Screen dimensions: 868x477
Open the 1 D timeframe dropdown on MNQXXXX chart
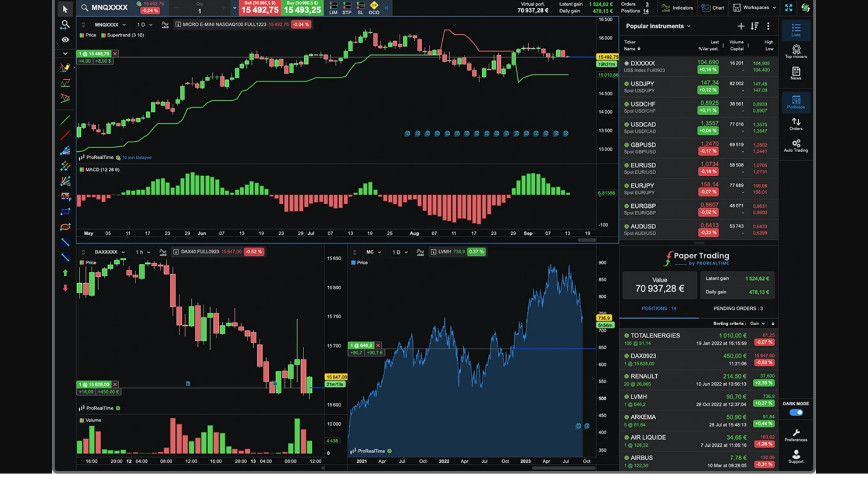[144, 25]
